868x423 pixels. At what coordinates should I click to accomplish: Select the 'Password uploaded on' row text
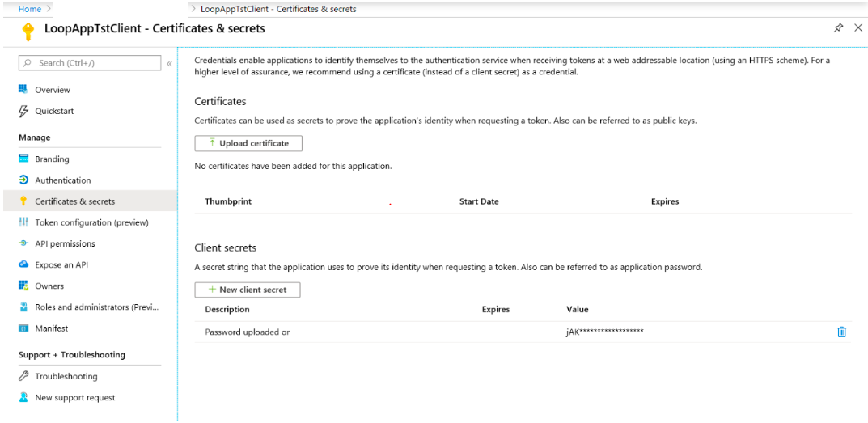pos(248,332)
